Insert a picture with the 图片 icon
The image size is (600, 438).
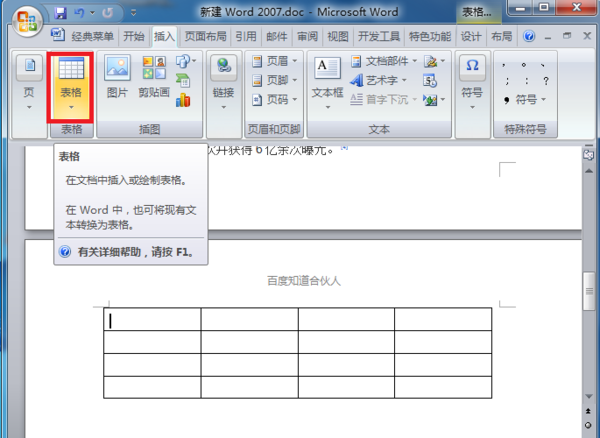tap(117, 77)
